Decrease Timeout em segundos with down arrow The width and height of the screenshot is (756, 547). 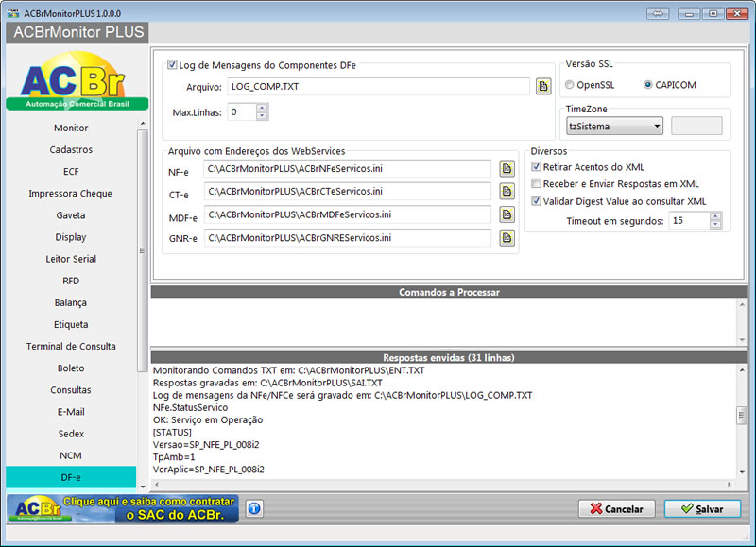716,224
